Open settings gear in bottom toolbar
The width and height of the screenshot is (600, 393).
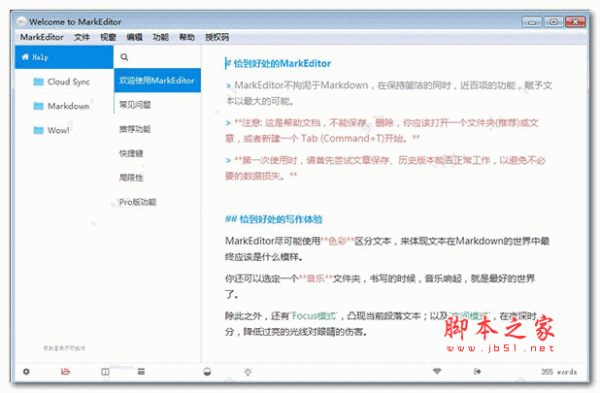click(26, 372)
